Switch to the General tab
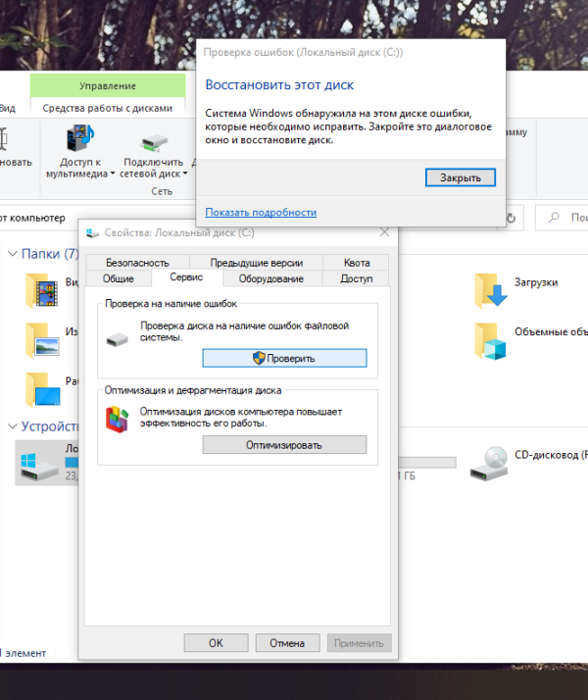Viewport: 588px width, 700px height. coord(119,278)
